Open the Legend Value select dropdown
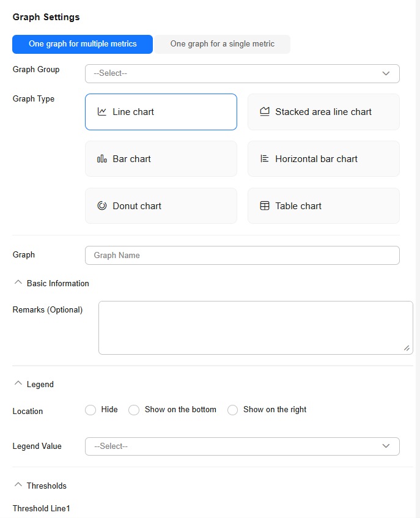This screenshot has width=420, height=518. 232,446
